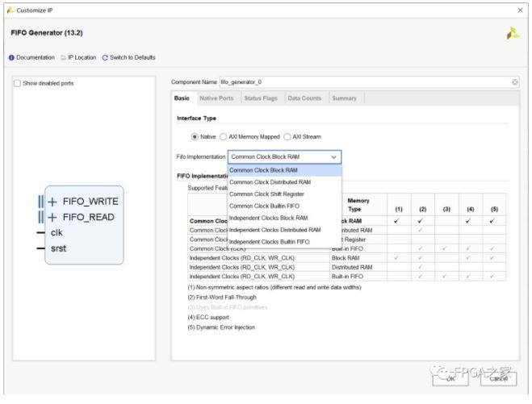Switch to the Basic tab

click(x=182, y=98)
